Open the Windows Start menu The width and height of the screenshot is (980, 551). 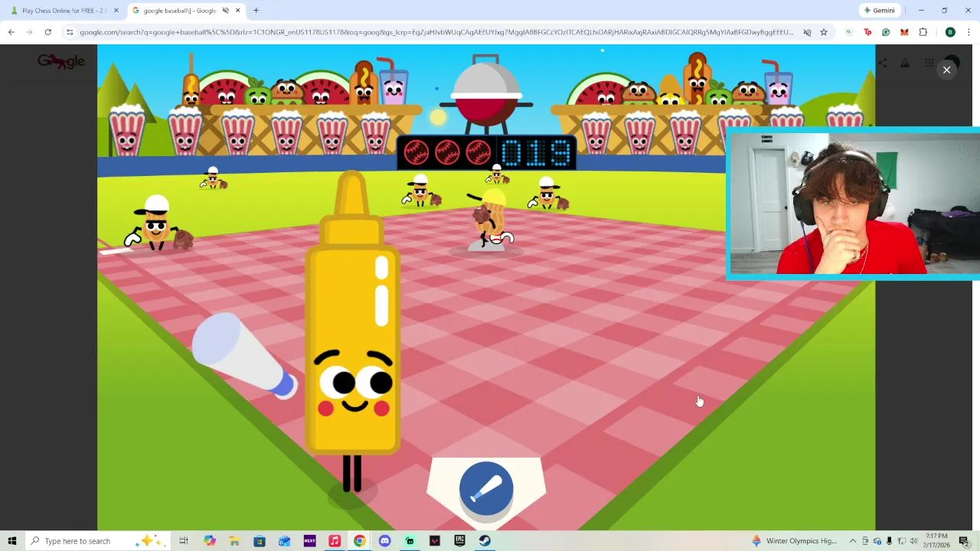(11, 541)
